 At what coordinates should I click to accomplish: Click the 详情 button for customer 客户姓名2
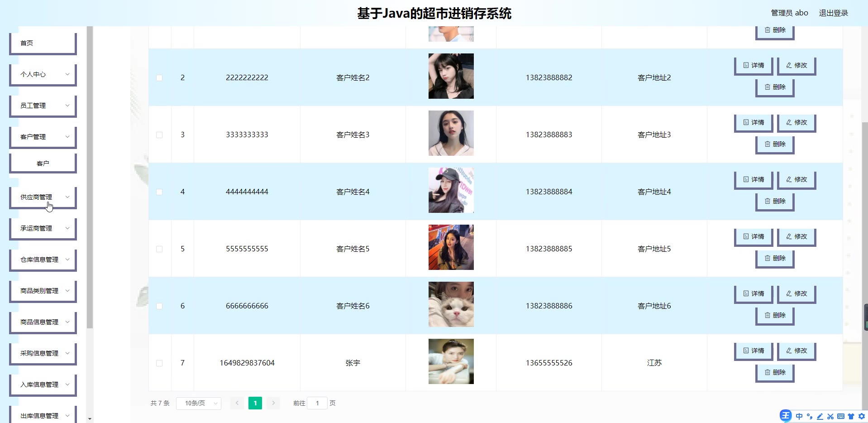point(754,66)
